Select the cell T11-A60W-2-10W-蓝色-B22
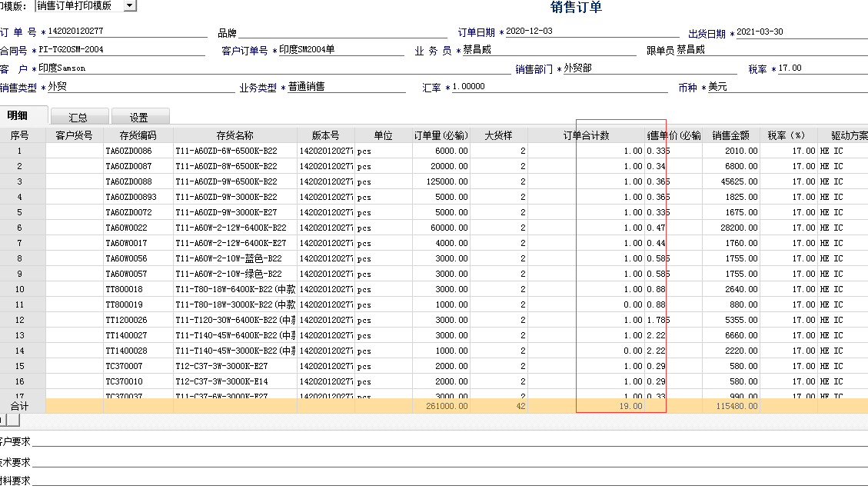 point(234,258)
